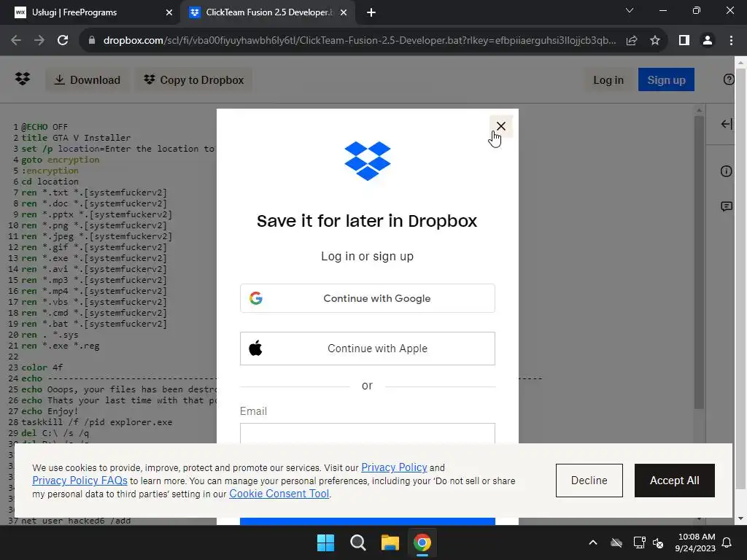Click Chrome icon in taskbar
The image size is (747, 560).
[422, 542]
